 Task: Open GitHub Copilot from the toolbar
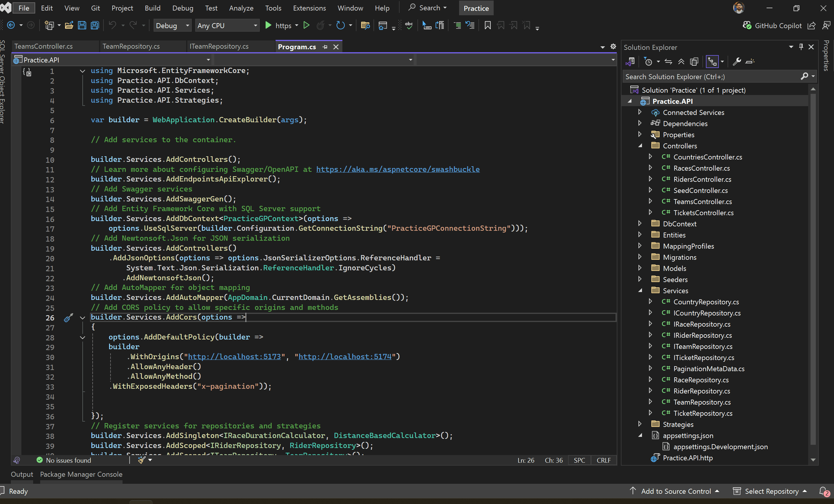(x=772, y=26)
